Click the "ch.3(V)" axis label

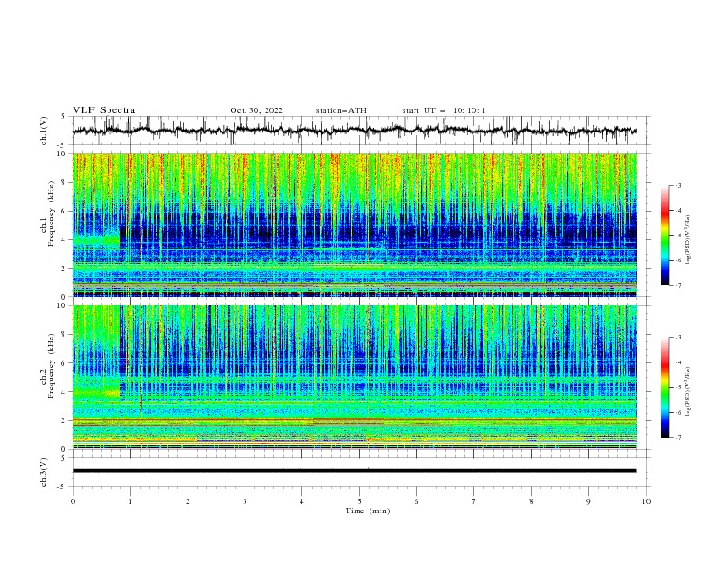pos(44,472)
